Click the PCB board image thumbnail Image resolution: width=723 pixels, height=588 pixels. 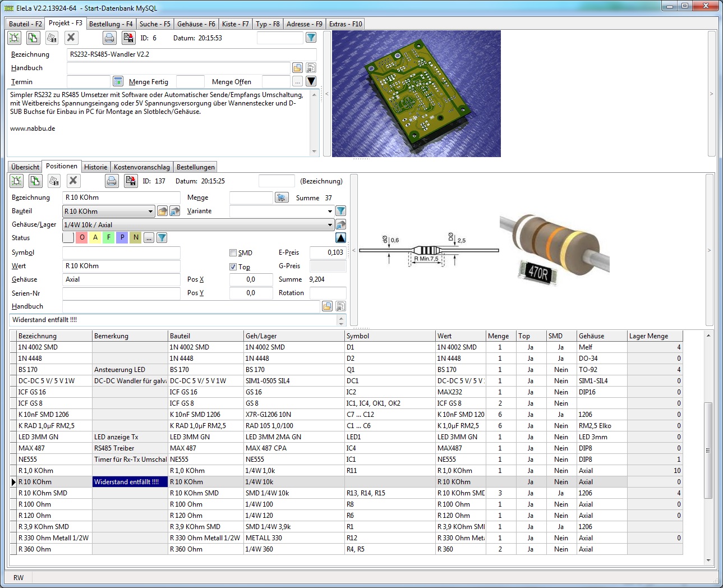click(416, 94)
